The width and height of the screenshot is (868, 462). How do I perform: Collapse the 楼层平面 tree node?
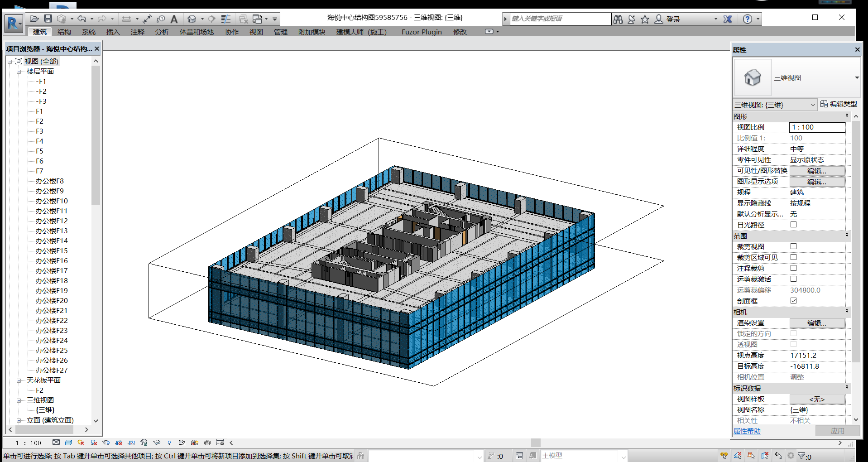(19, 72)
